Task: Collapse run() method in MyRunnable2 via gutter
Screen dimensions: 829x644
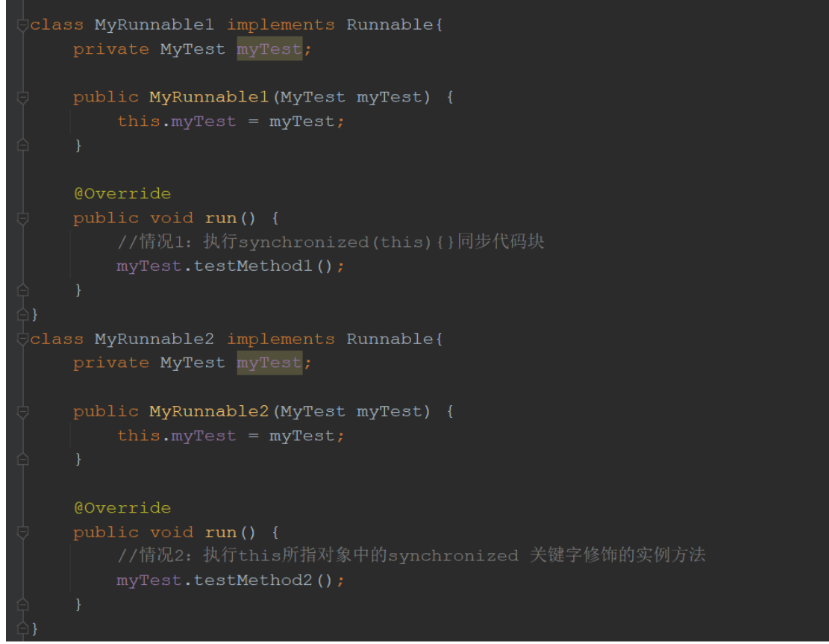Action: [23, 532]
